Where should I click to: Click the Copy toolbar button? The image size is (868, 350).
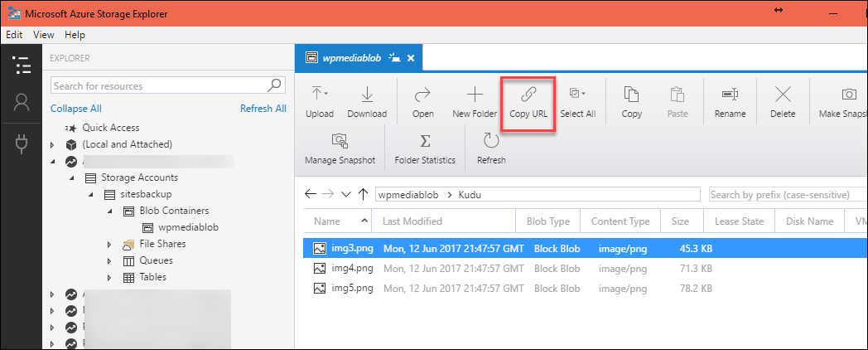coord(632,102)
